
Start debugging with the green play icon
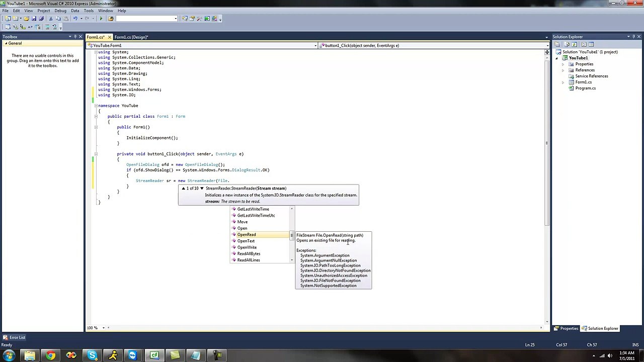point(101,19)
